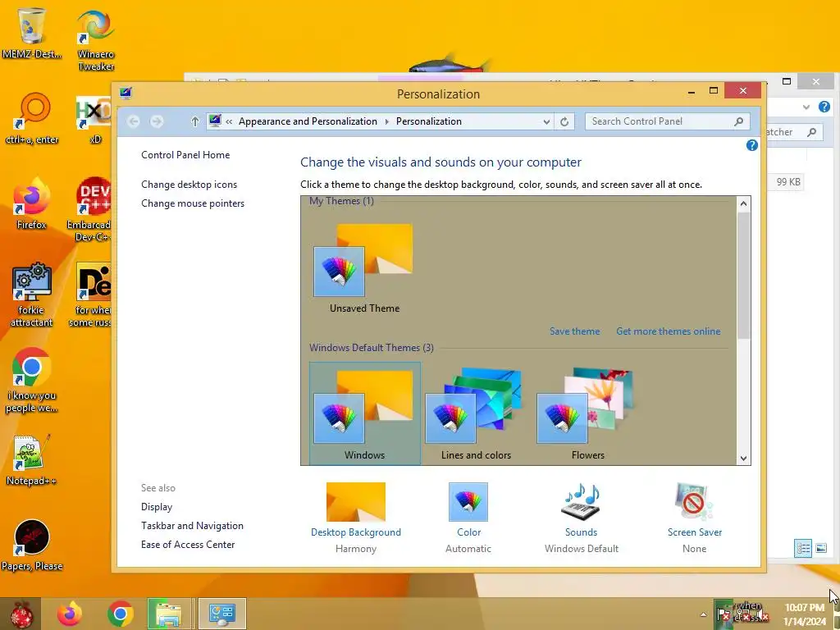The height and width of the screenshot is (630, 840).
Task: Click the Personalization breadcrumb in address bar
Action: coord(428,121)
